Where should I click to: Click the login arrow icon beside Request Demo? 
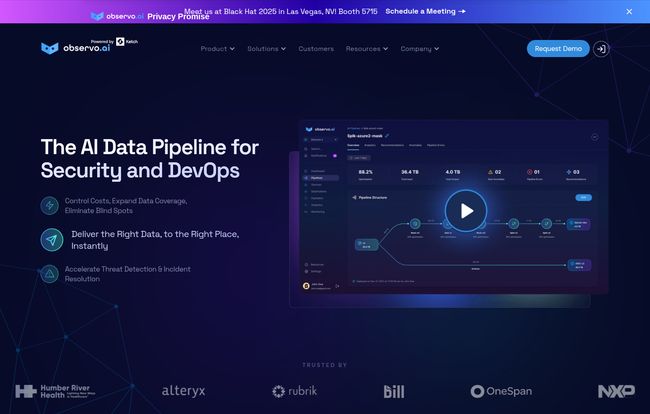600,48
